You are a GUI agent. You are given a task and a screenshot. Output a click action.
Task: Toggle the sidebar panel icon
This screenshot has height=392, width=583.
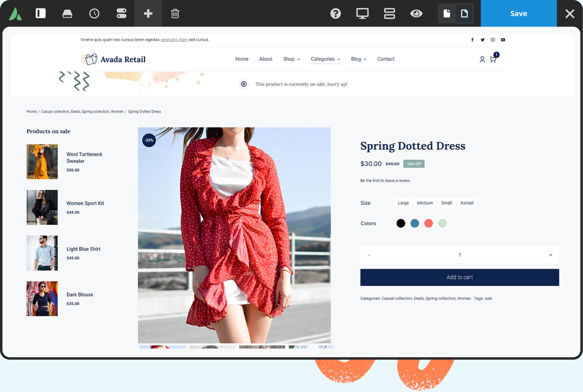tap(40, 13)
